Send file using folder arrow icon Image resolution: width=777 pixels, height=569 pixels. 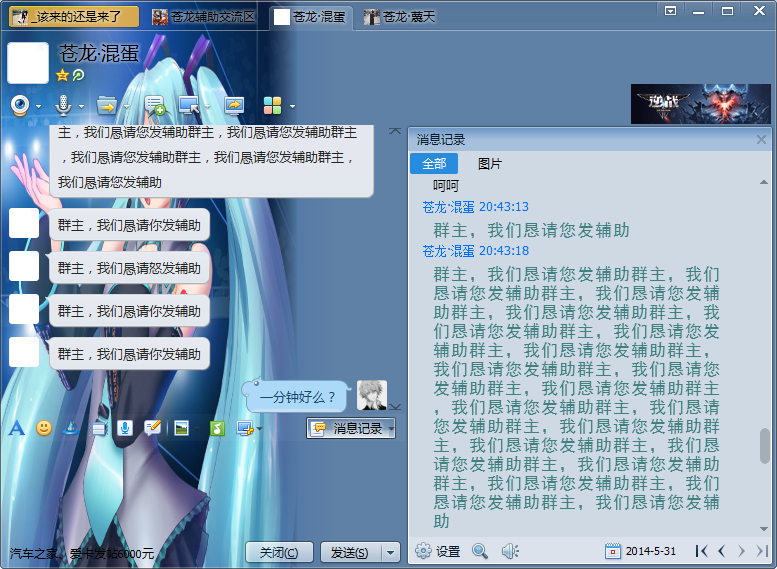tap(107, 106)
